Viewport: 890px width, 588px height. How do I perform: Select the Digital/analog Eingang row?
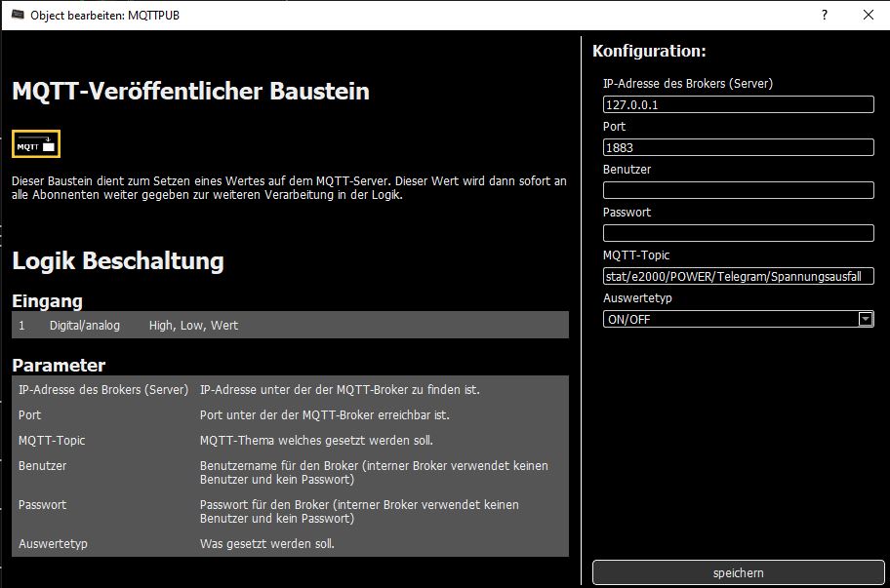(290, 325)
